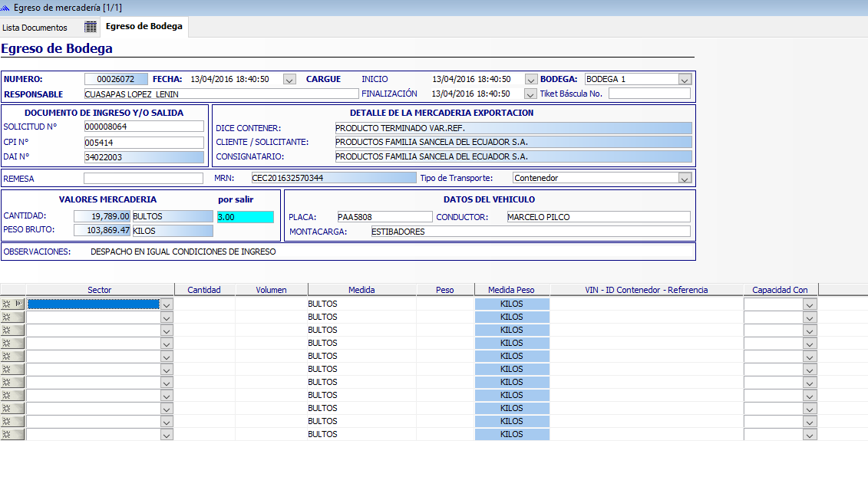Screen dimensions: 868x500
Task: Click the cyan por salir value field
Action: coord(246,217)
